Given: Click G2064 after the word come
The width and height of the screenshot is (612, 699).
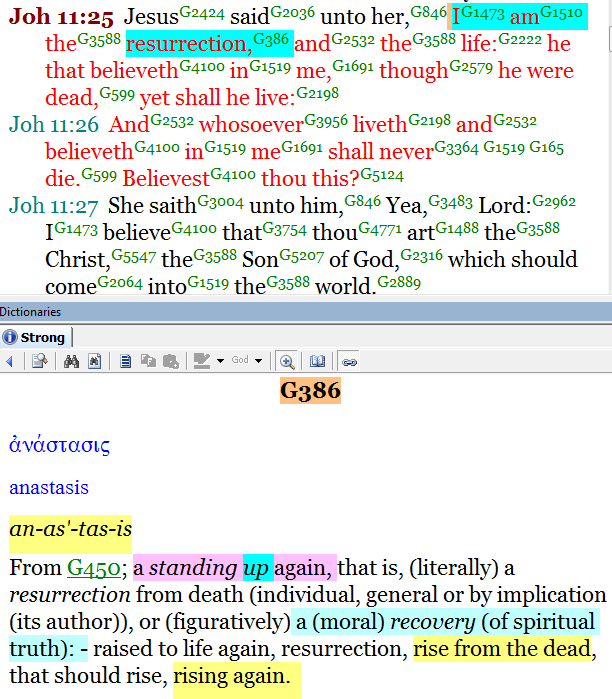Looking at the screenshot, I should 120,282.
